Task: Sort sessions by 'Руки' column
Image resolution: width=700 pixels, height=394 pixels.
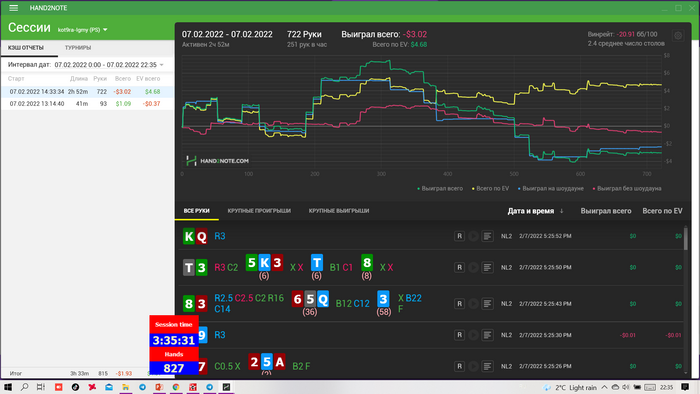Action: pyautogui.click(x=100, y=79)
